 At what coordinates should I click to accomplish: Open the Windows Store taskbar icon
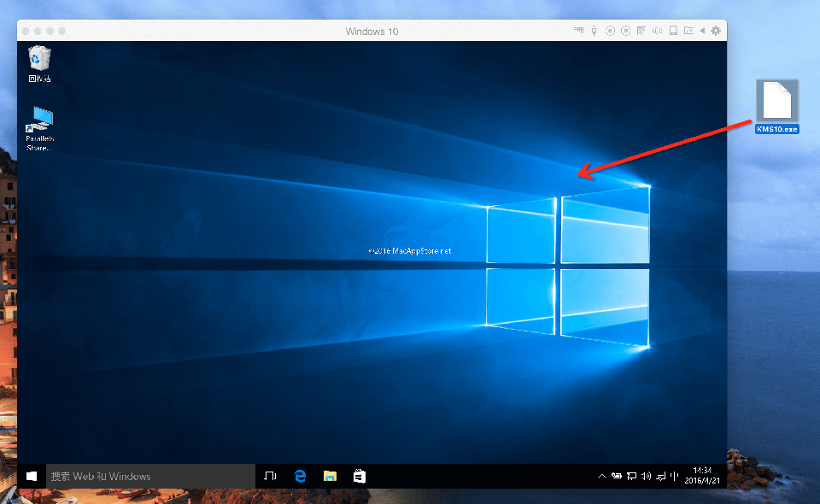point(360,476)
